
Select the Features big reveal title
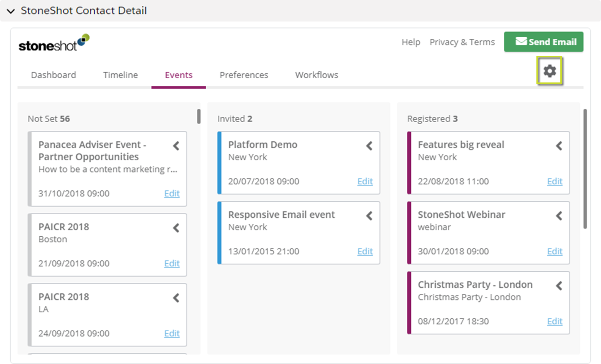point(461,144)
